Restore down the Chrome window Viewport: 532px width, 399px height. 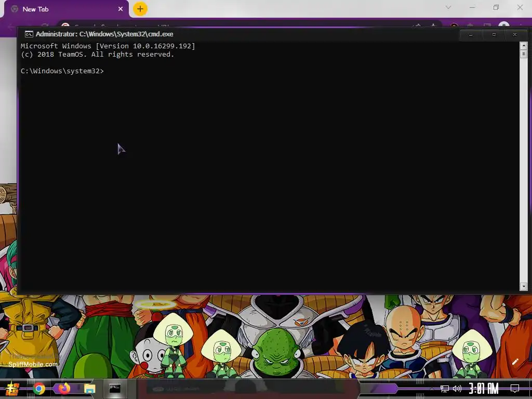[x=496, y=7]
